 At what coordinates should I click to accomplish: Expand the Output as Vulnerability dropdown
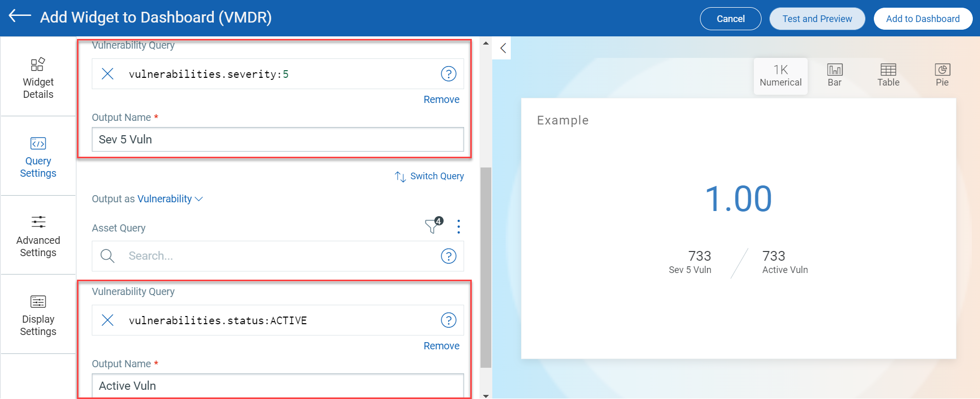(x=170, y=199)
